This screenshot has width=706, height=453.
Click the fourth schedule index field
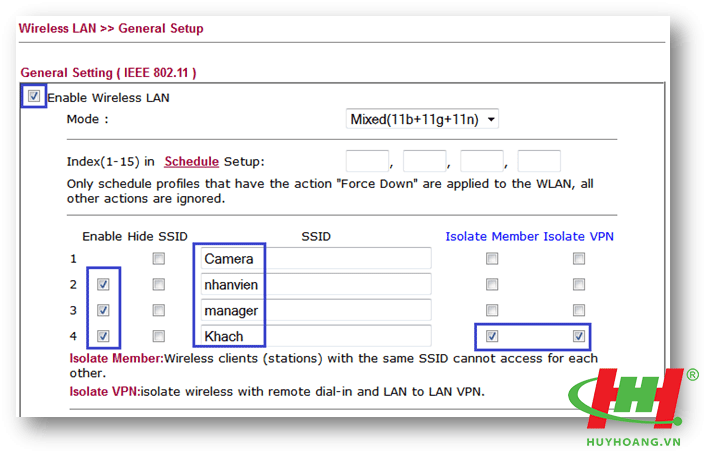[539, 161]
